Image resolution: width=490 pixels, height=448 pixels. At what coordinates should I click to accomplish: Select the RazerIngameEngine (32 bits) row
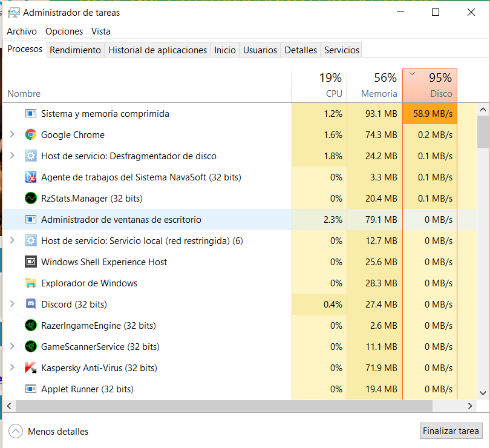240,325
